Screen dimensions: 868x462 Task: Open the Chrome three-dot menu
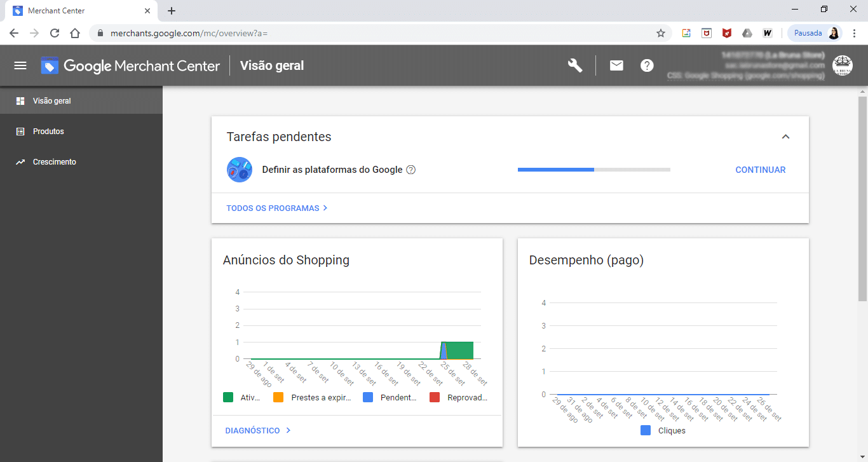[855, 33]
